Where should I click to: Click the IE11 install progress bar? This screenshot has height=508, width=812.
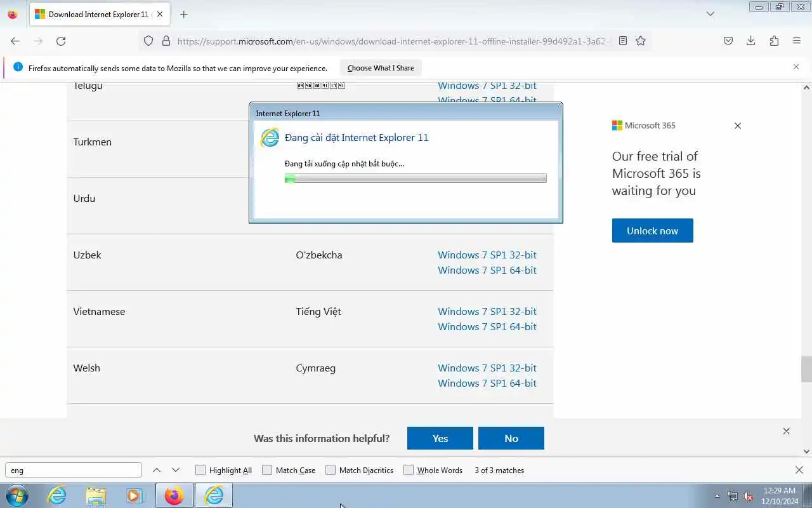click(416, 179)
